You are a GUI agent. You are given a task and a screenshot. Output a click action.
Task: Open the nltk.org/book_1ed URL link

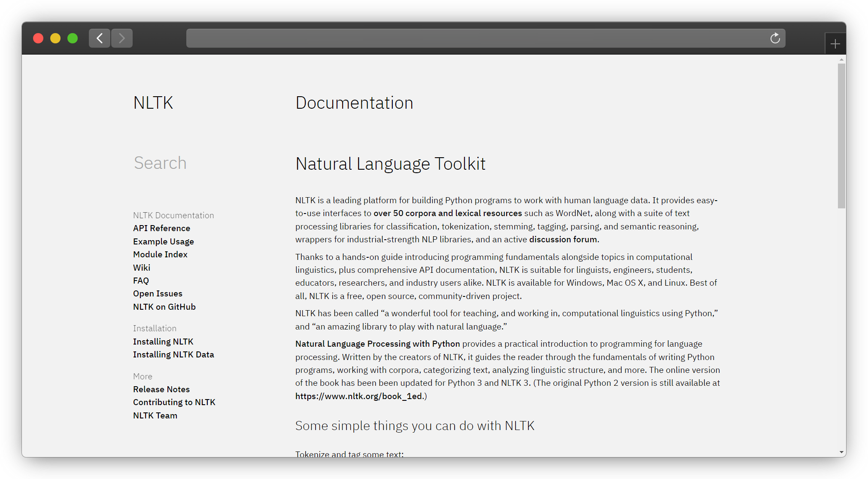(359, 396)
